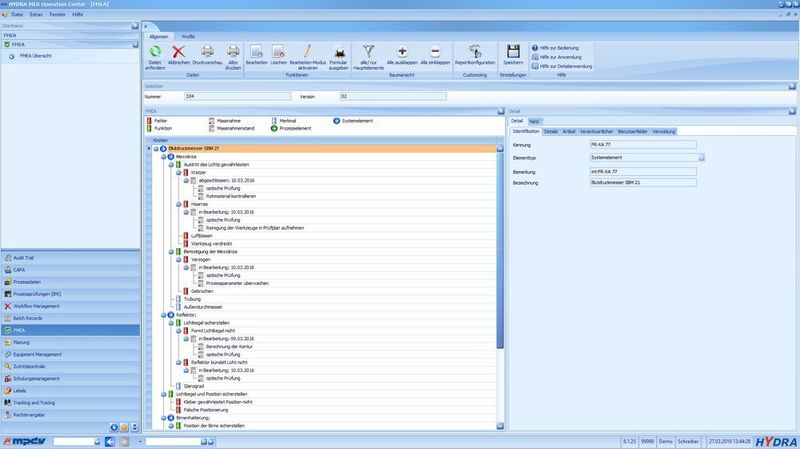Open Hilfe zur Detailanwendung
The width and height of the screenshot is (800, 449).
[562, 66]
